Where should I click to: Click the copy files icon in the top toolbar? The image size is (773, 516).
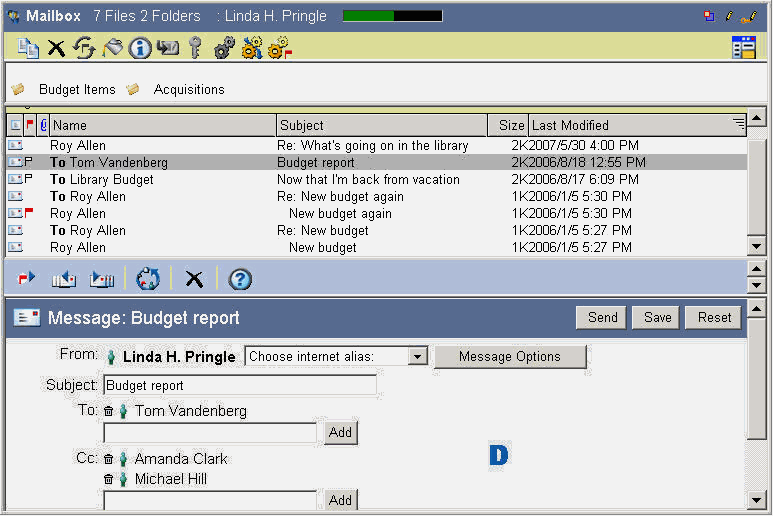[29, 47]
